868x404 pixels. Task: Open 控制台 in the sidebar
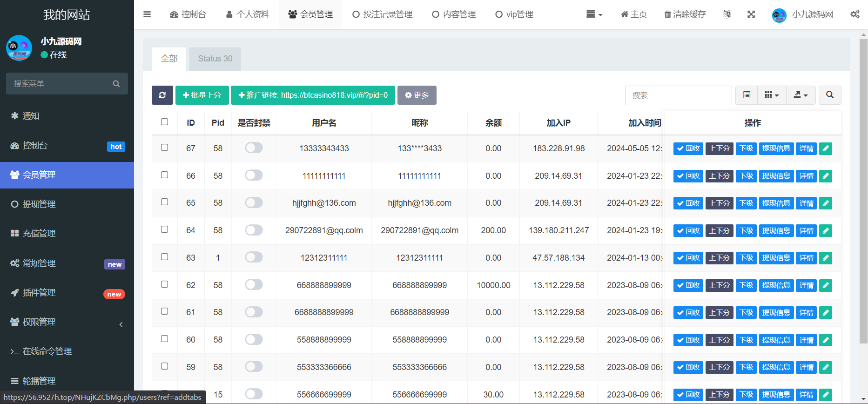tap(67, 146)
